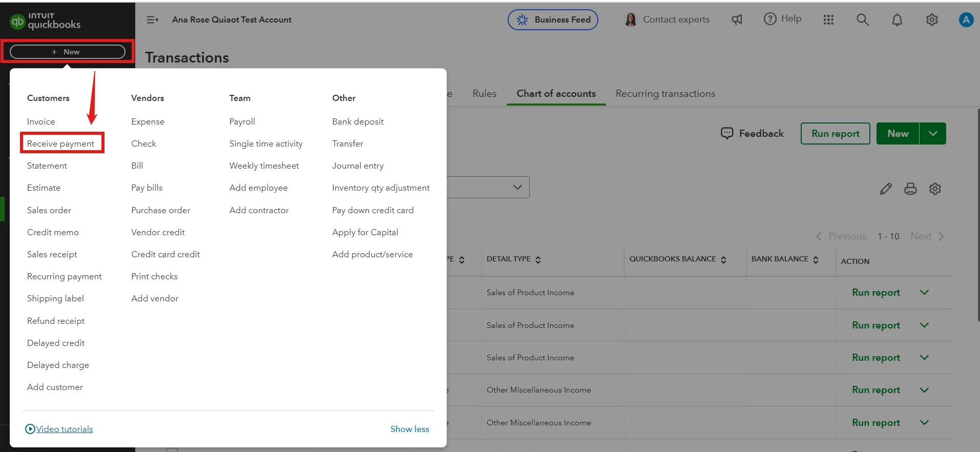Screen dimensions: 980x452
Task: Open the announcements megaphone icon
Action: [x=737, y=19]
